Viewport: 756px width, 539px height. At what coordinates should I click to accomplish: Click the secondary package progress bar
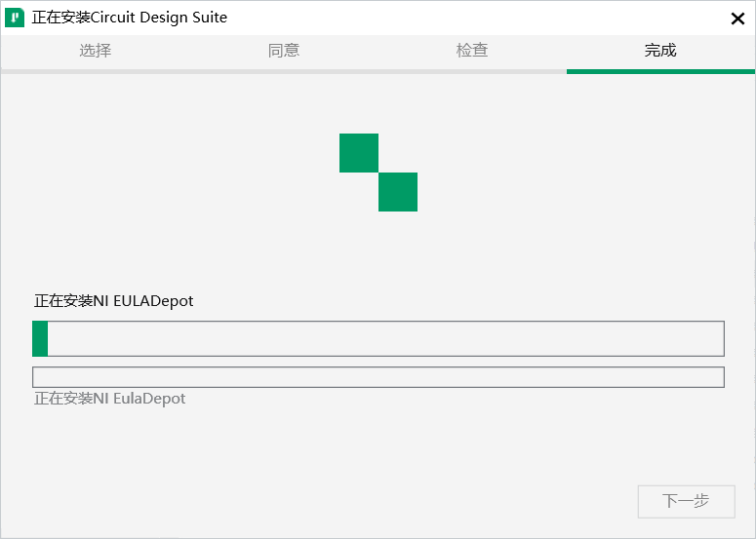click(378, 377)
